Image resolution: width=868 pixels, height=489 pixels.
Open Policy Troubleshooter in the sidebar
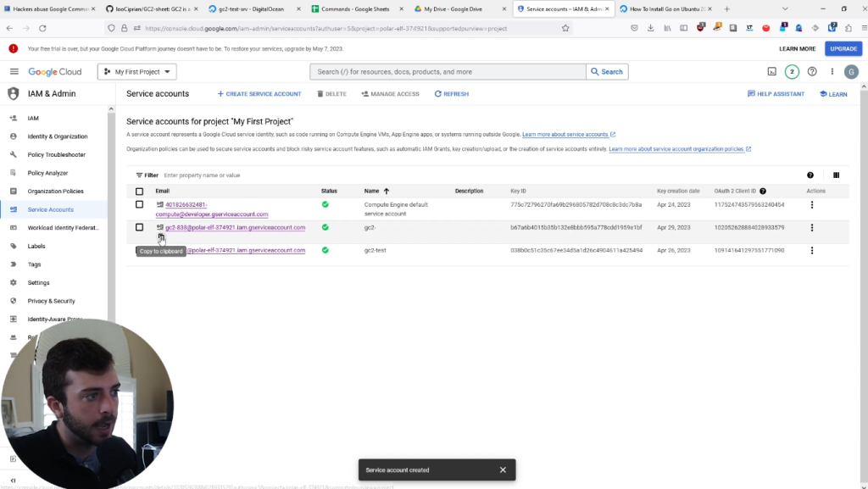56,155
